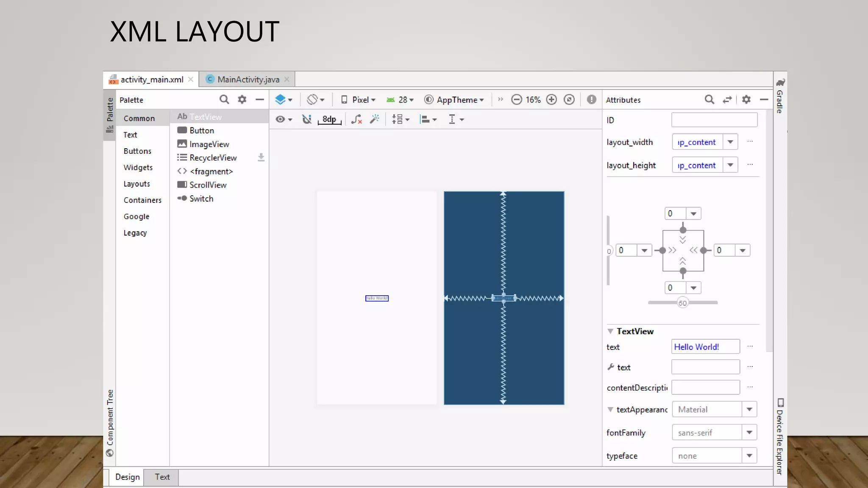868x488 pixels.
Task: Search attributes magnifier icon
Action: [x=709, y=100]
